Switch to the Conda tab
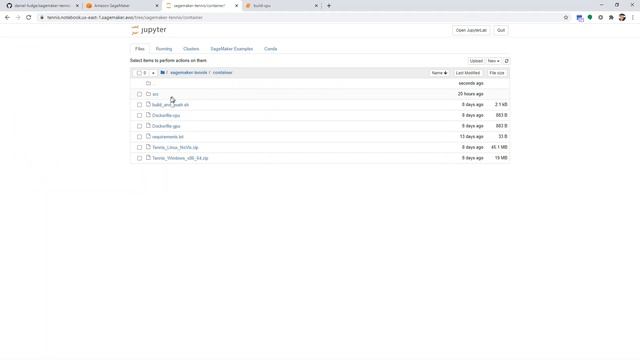Viewport: 640px width, 360px height. tap(271, 49)
